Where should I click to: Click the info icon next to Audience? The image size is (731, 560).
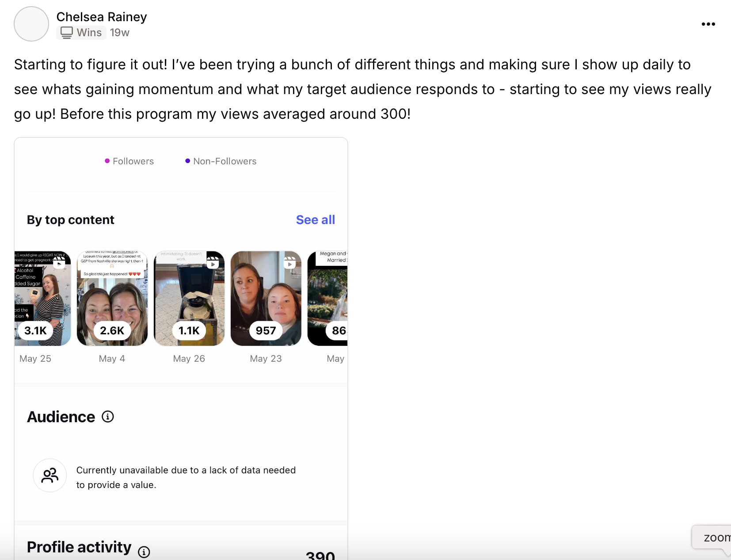(x=108, y=416)
